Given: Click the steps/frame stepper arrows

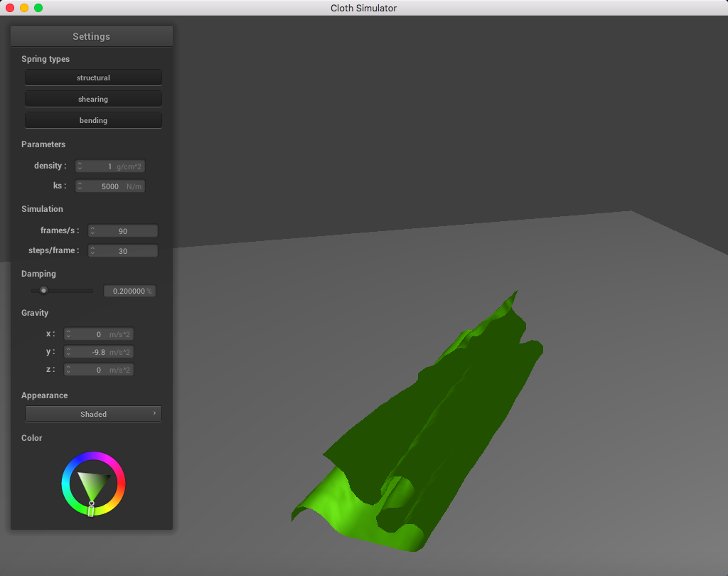Looking at the screenshot, I should [x=92, y=251].
